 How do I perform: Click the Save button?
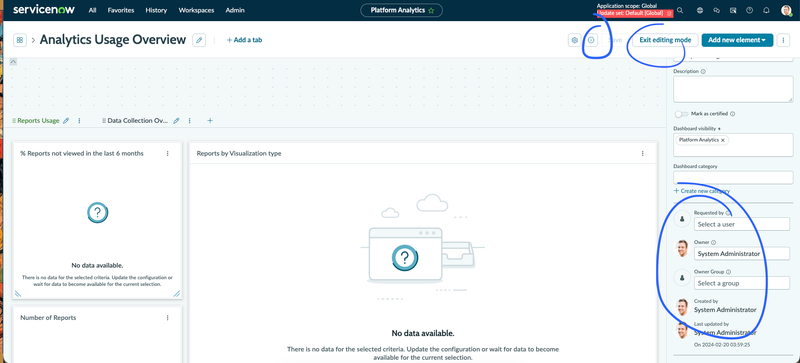pos(616,40)
